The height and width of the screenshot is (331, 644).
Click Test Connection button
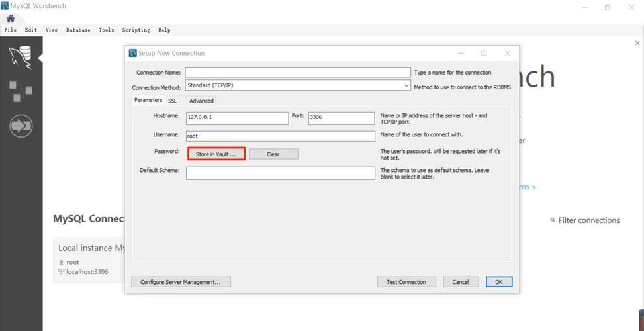point(406,282)
